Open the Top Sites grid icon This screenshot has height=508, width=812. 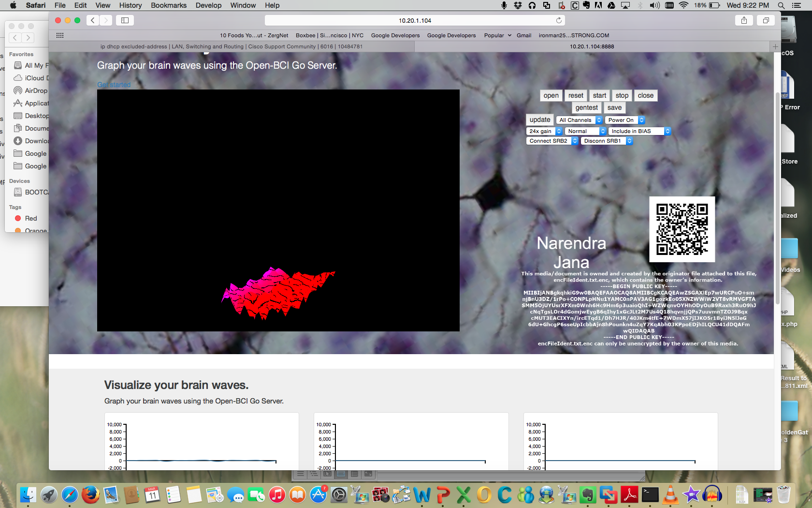tap(60, 35)
